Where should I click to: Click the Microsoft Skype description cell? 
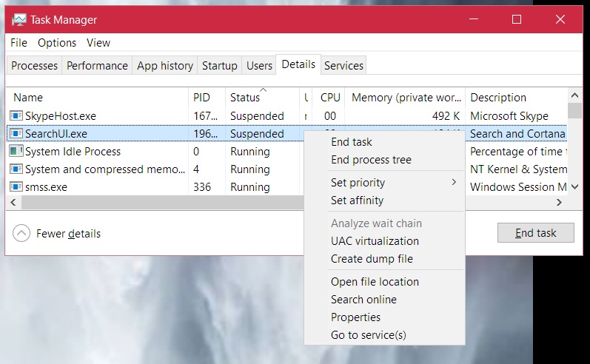(x=509, y=116)
